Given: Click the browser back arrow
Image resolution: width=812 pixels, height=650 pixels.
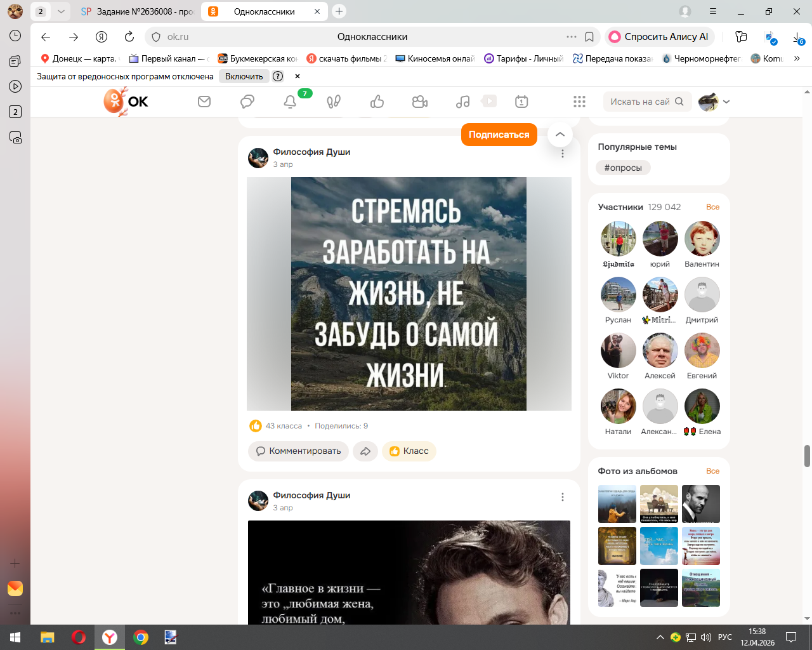Looking at the screenshot, I should (x=46, y=37).
